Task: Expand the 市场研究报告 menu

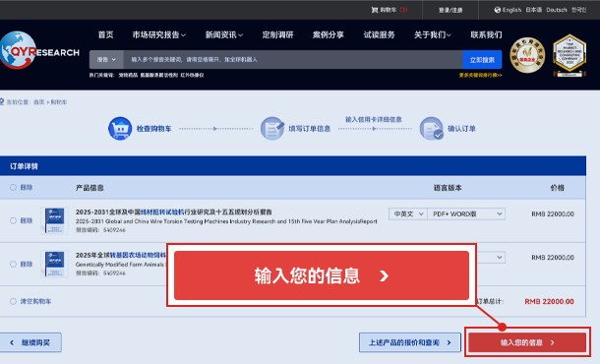Action: (158, 34)
